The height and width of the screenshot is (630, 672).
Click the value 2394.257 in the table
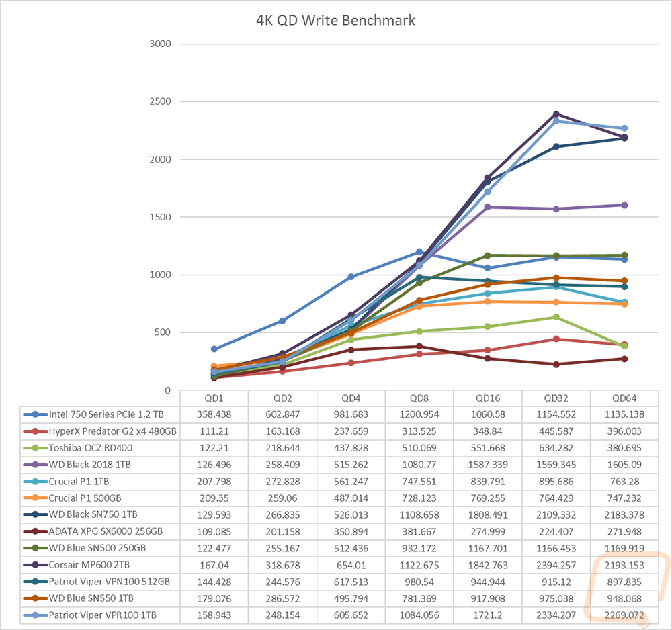pos(556,566)
